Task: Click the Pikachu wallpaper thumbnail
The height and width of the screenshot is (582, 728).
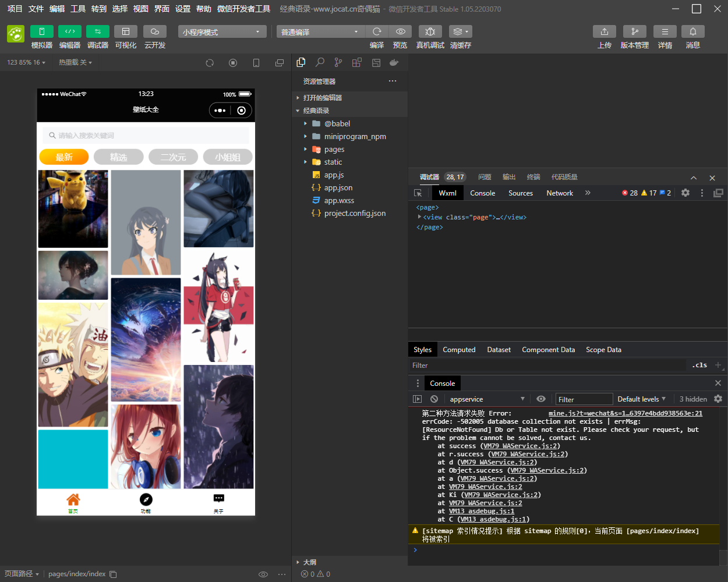Action: pos(73,209)
